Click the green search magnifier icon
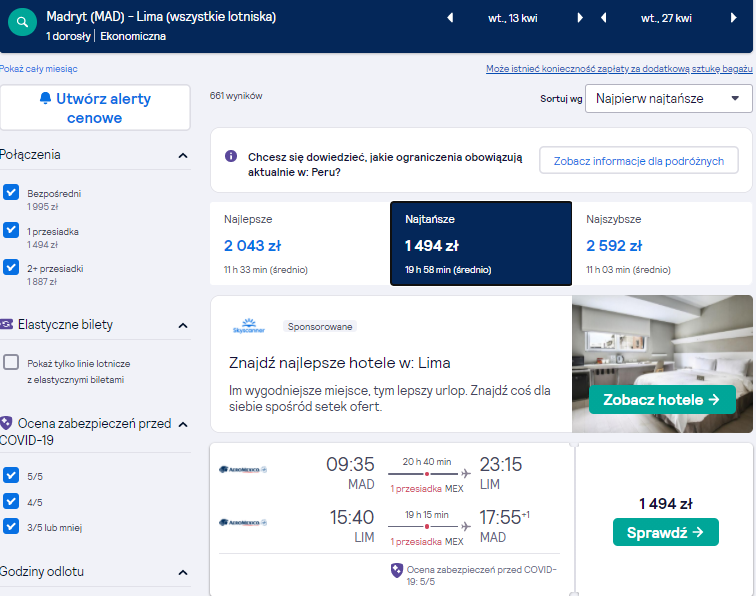This screenshot has width=756, height=596. pos(22,22)
